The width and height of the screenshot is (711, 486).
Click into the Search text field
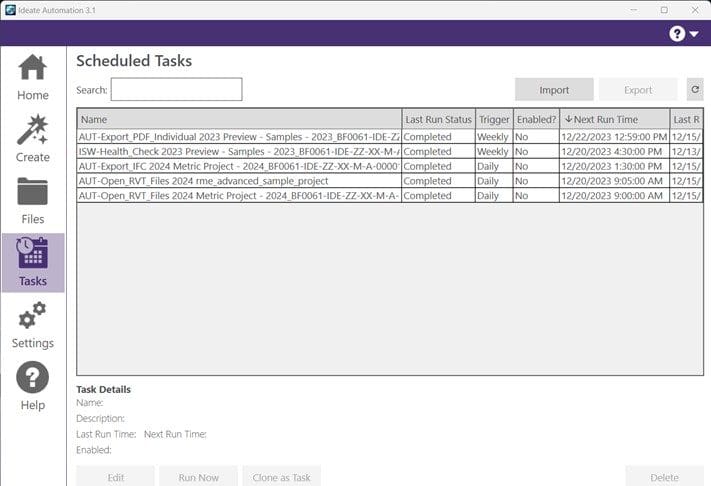[176, 90]
